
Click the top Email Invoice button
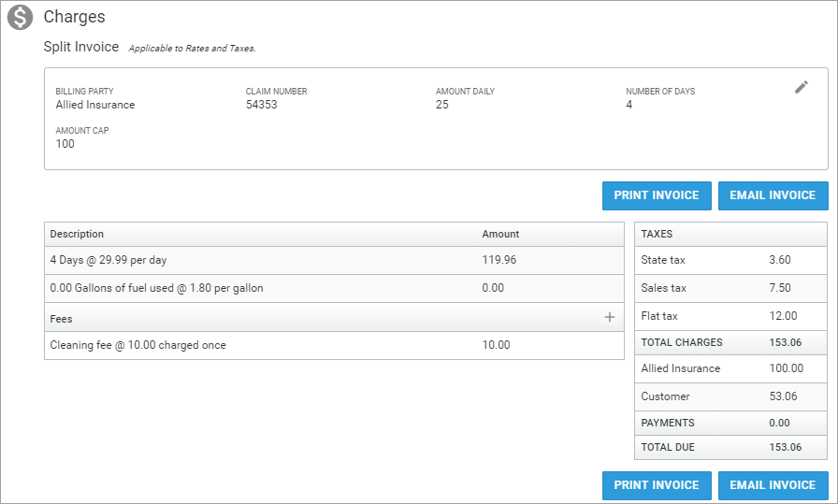click(x=773, y=195)
